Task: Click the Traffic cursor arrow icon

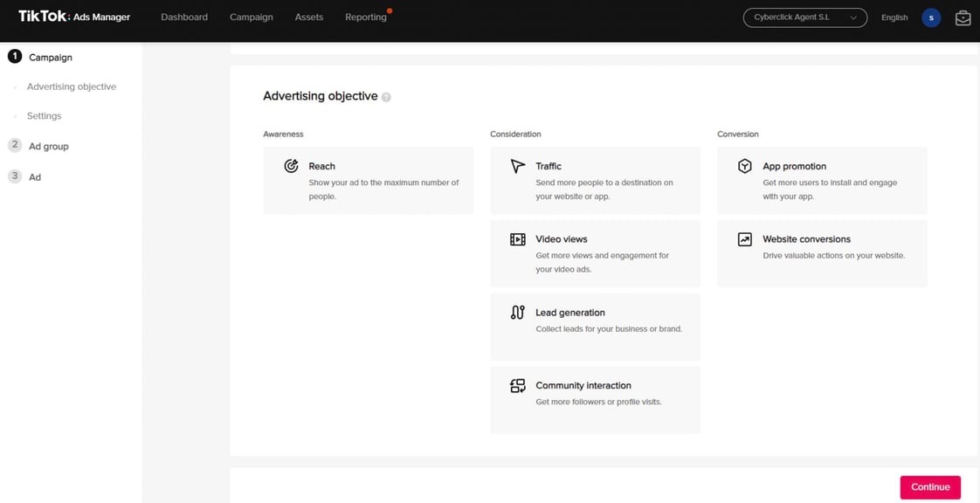Action: 517,166
